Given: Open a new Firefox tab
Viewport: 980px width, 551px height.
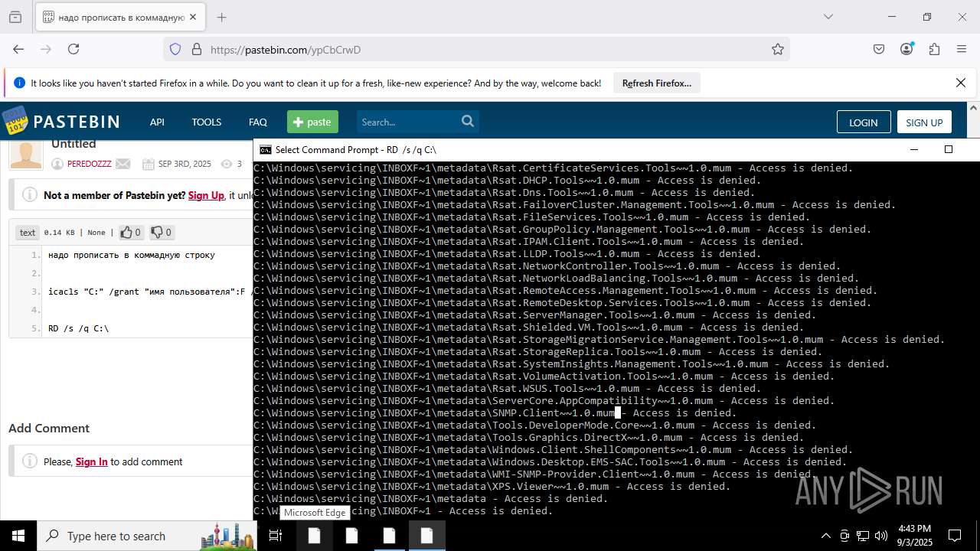Looking at the screenshot, I should (x=221, y=17).
